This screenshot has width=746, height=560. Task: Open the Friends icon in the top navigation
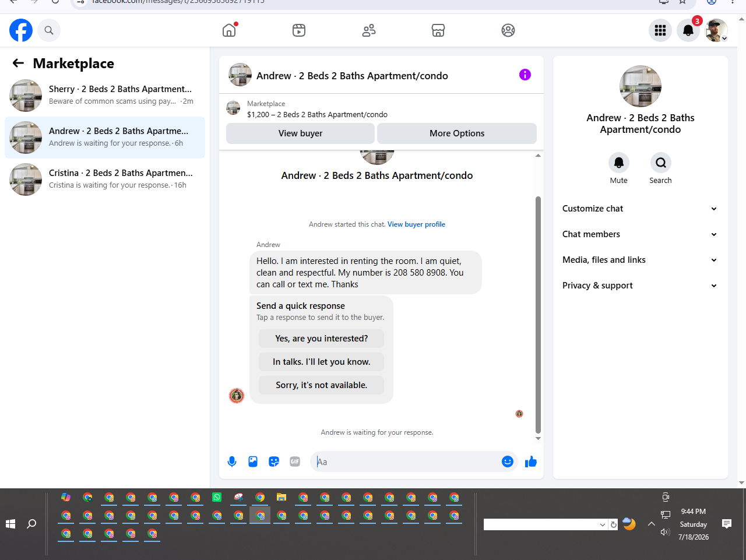369,30
